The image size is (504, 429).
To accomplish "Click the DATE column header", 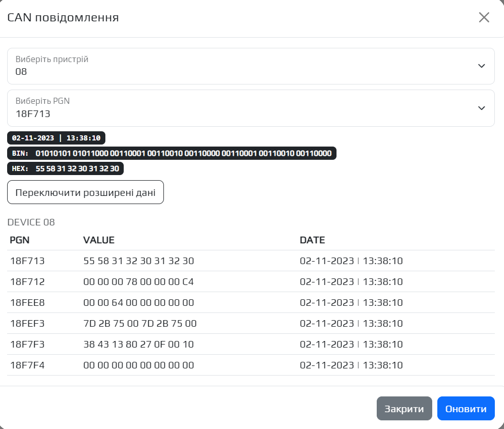I will pos(312,240).
